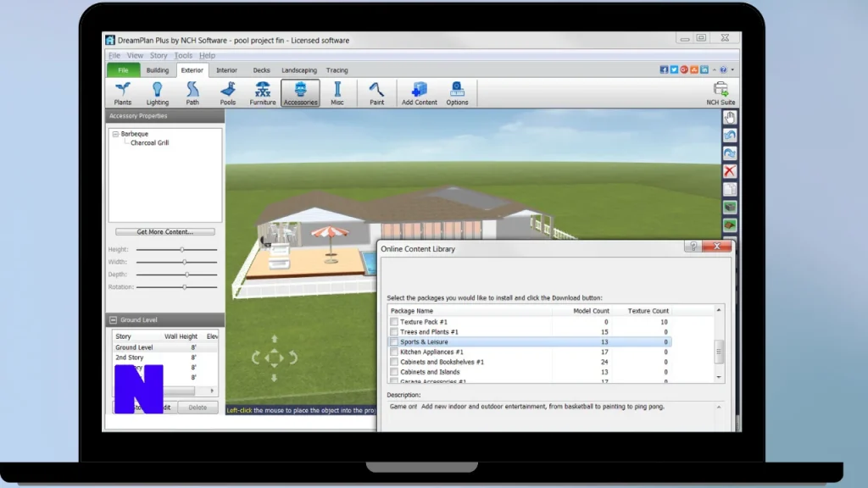
Task: Open Add Content
Action: click(x=419, y=93)
